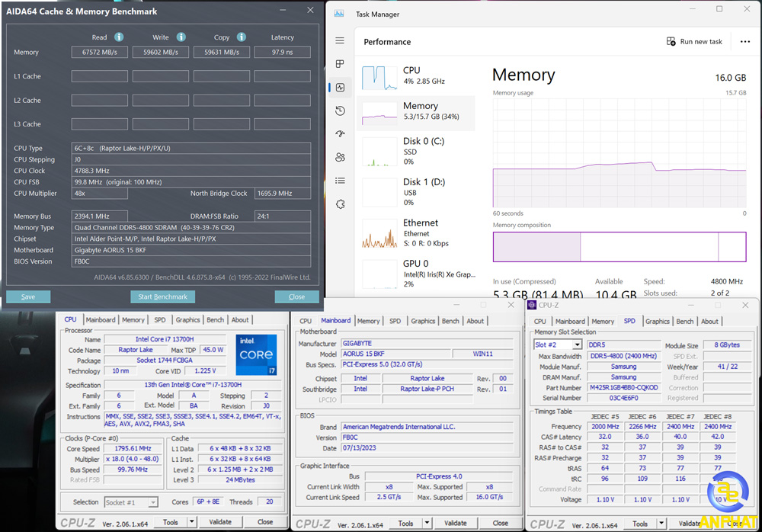This screenshot has height=532, width=762.
Task: Click Close button at bottom of AIDA64 window
Action: pyautogui.click(x=296, y=296)
